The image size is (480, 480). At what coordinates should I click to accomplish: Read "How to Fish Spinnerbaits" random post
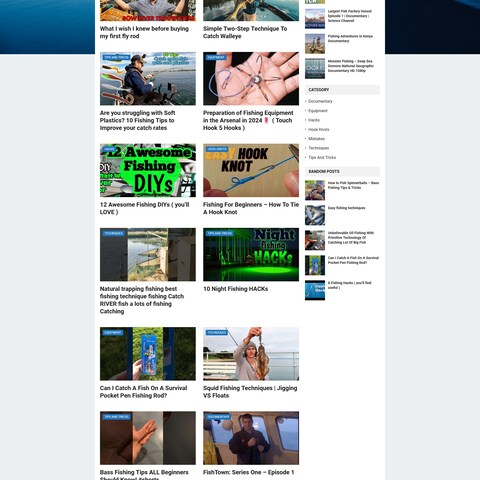coord(353,185)
